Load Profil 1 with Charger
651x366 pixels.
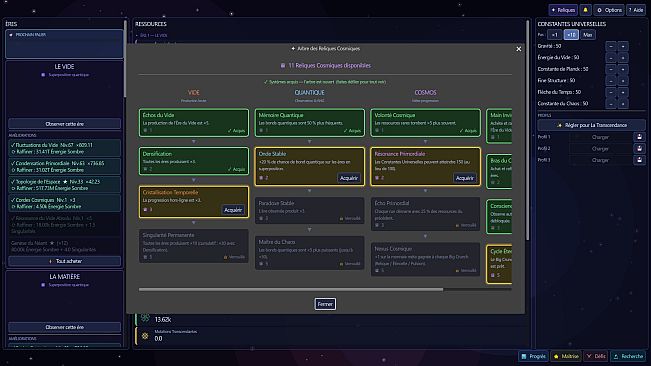tap(600, 137)
